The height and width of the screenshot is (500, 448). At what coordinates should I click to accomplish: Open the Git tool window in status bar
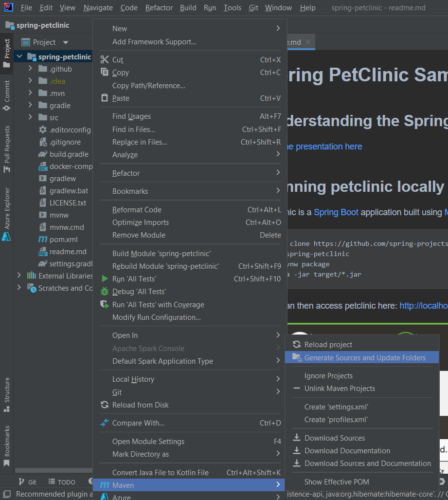coord(27,482)
